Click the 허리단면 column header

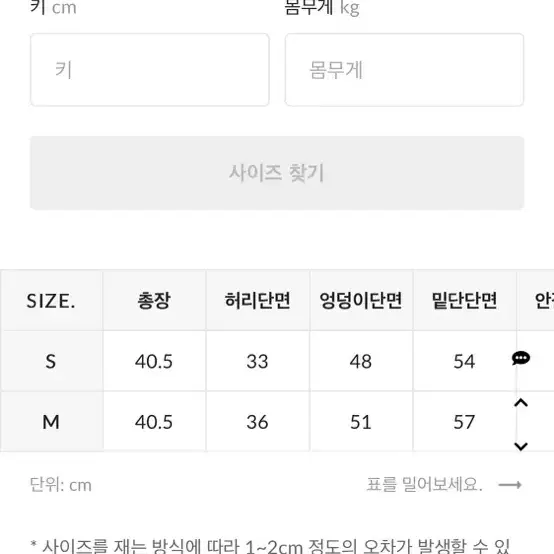coord(258,301)
